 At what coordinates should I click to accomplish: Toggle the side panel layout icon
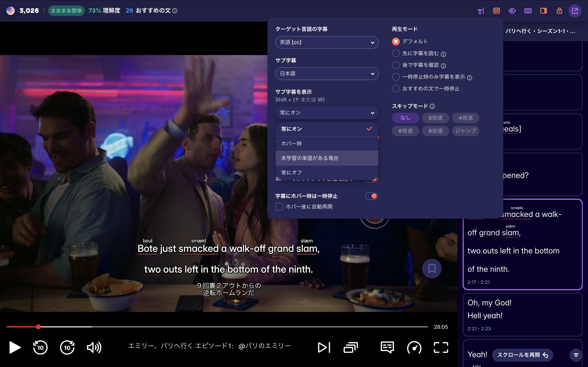(x=543, y=11)
